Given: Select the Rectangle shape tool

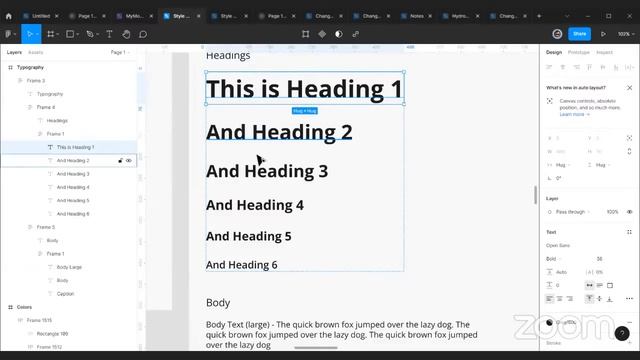Looking at the screenshot, I should tap(70, 34).
